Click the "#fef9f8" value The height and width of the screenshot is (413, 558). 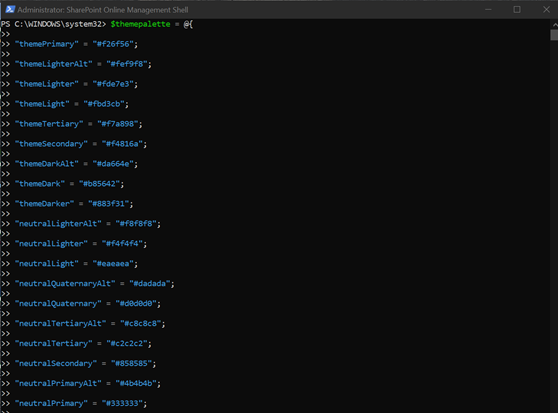click(127, 64)
